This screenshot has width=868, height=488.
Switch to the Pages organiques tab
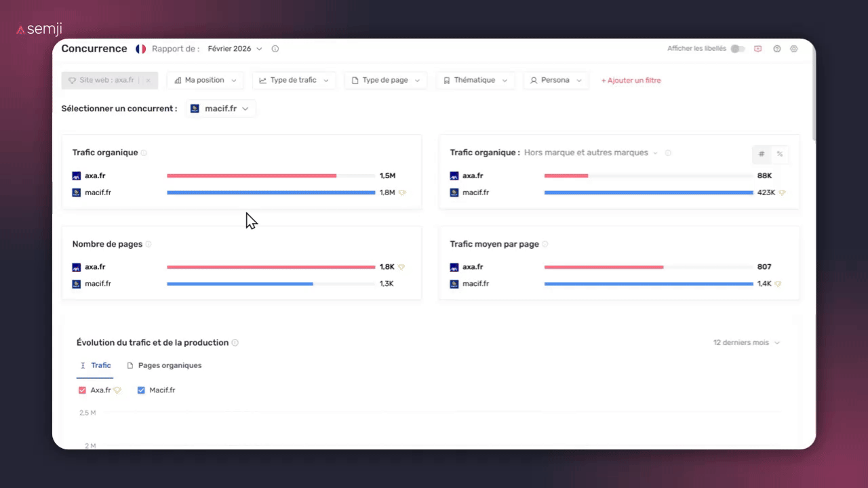pyautogui.click(x=164, y=365)
